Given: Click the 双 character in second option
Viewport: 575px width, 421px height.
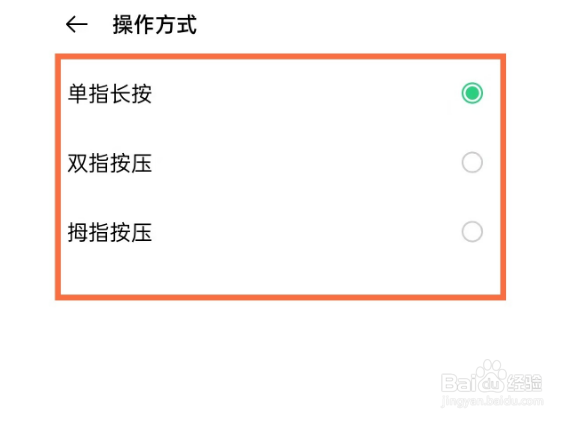Looking at the screenshot, I should [78, 163].
